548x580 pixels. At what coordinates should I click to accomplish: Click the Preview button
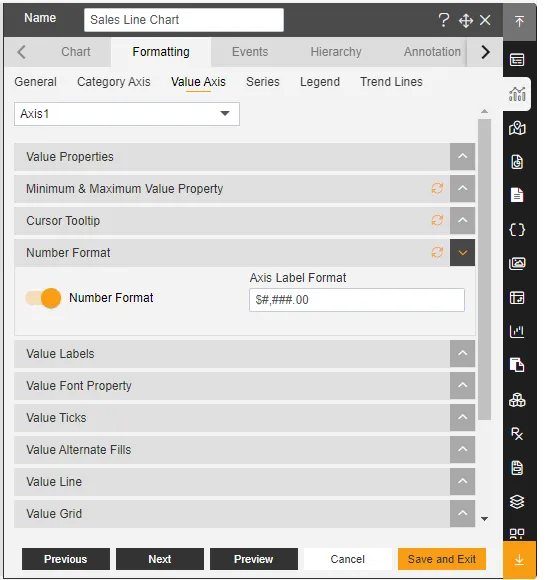(253, 559)
